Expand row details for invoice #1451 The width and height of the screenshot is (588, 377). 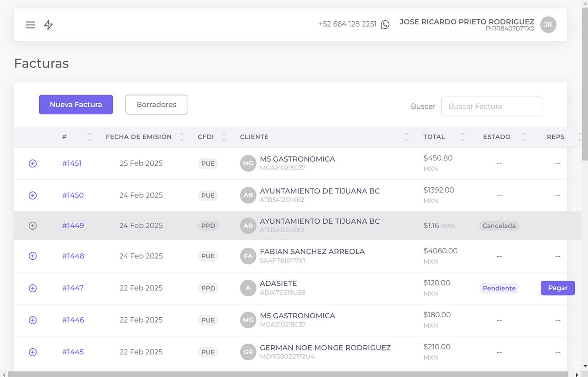point(33,163)
